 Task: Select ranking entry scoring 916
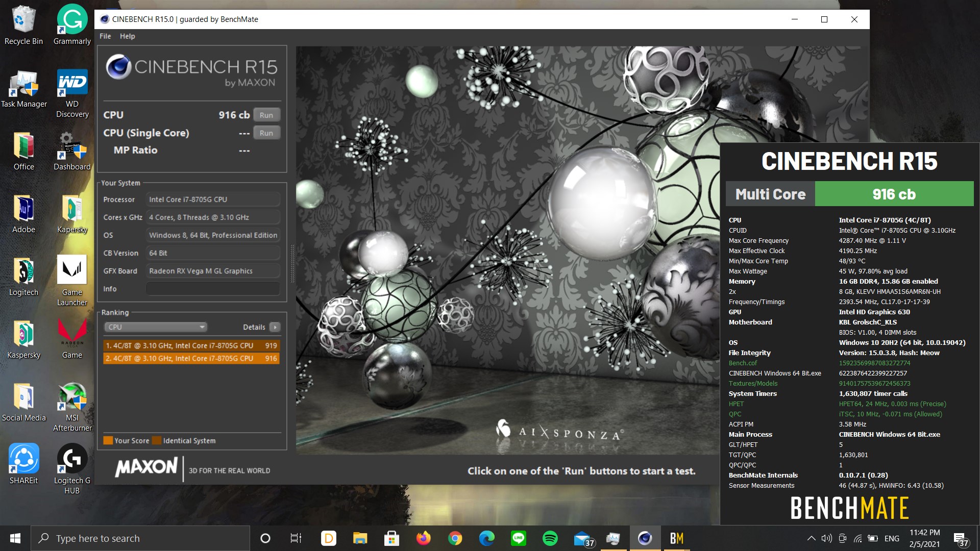click(x=191, y=358)
